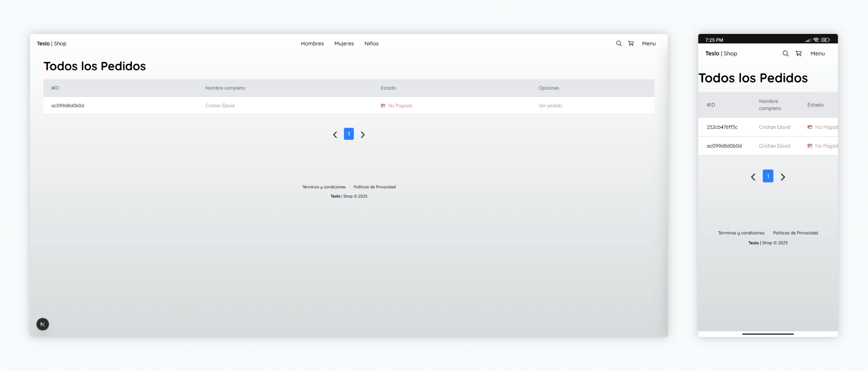Click the card icon in mobile row 252cb476ff3c

point(810,127)
